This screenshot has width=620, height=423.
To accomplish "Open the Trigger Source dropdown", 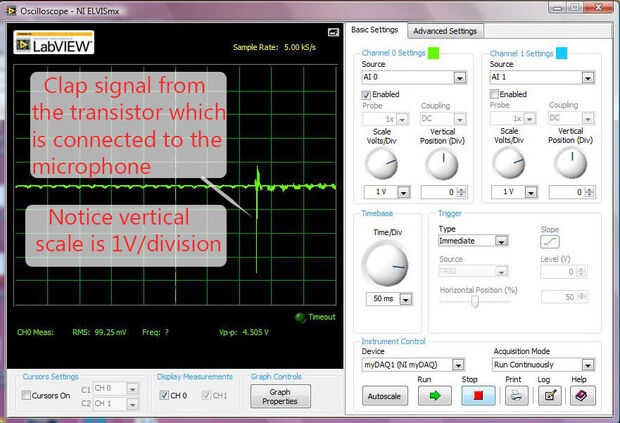I will (501, 271).
